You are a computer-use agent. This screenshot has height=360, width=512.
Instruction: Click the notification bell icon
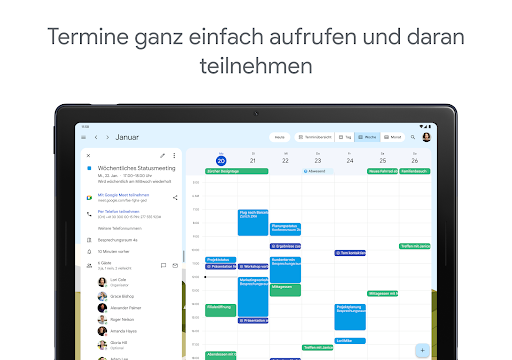[89, 252]
